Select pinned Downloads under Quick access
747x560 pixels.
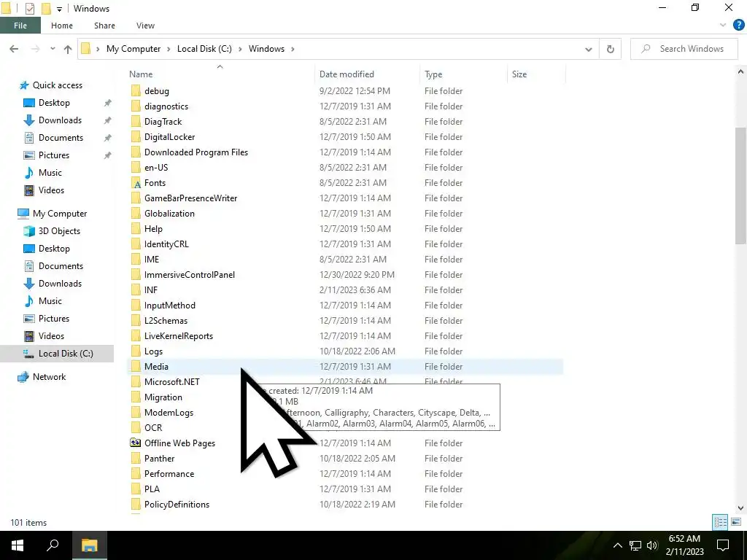coord(60,120)
